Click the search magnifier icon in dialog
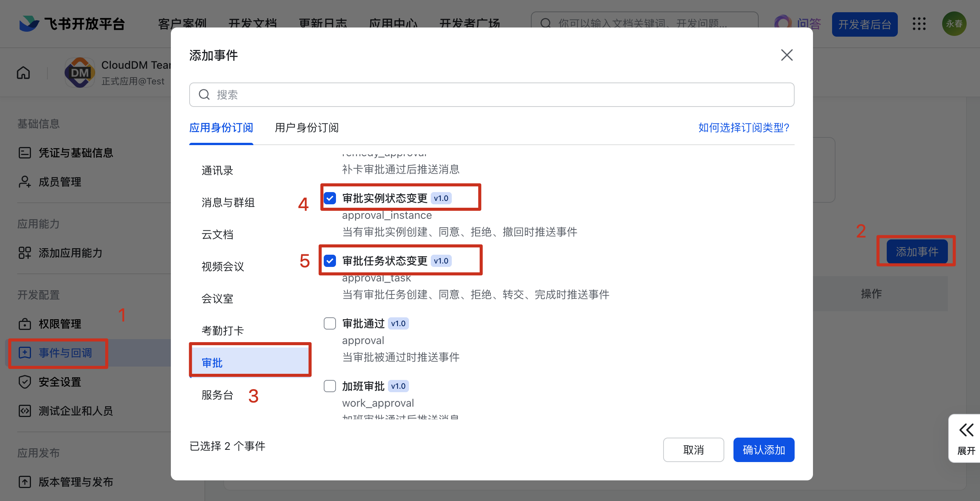The image size is (980, 501). 204,95
